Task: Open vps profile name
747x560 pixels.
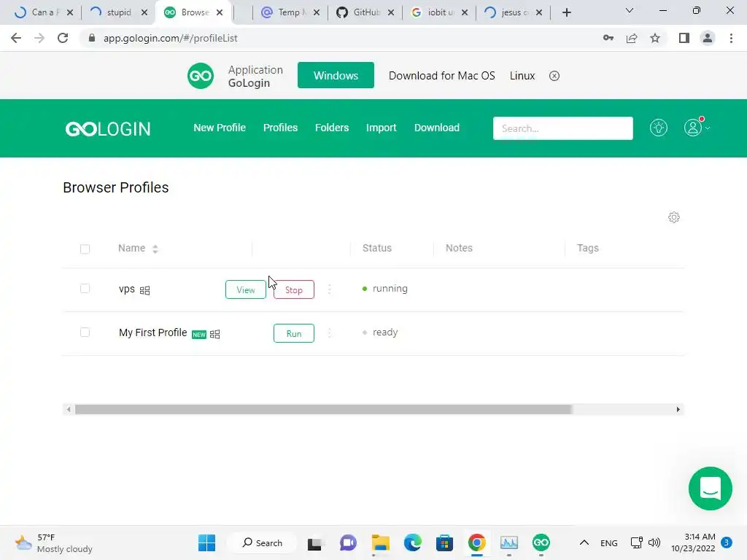Action: click(x=127, y=289)
